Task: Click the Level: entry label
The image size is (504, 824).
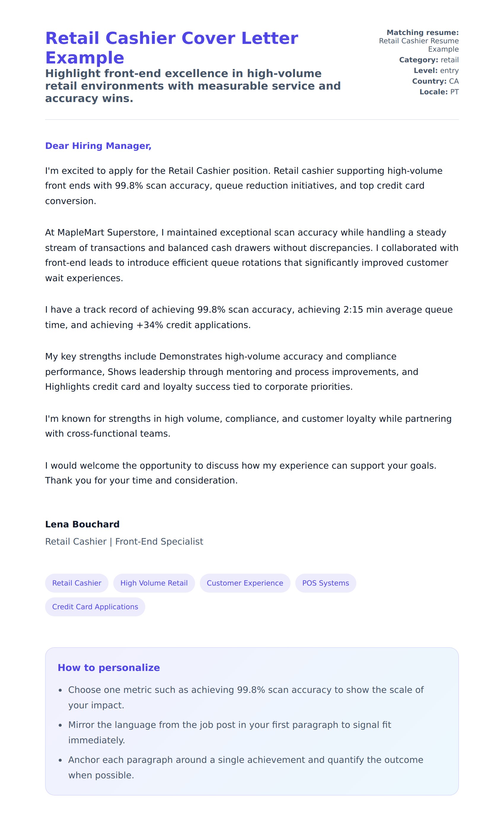Action: point(436,71)
